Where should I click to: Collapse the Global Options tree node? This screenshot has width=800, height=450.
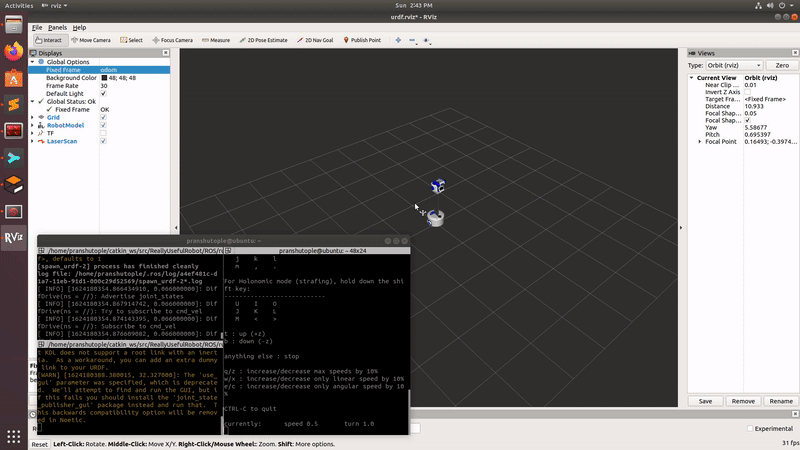click(x=33, y=62)
